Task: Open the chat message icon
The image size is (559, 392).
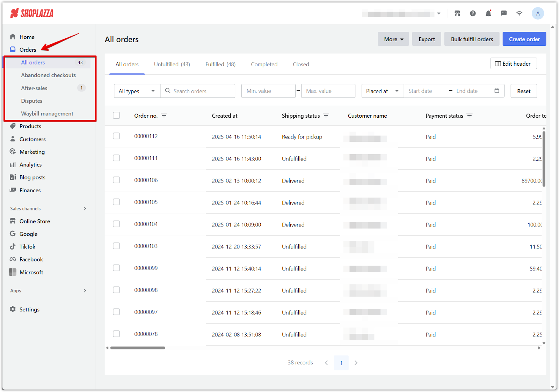Action: [x=504, y=13]
